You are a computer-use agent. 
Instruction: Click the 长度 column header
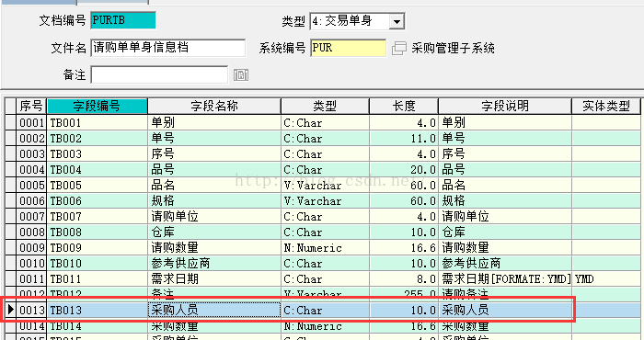tap(404, 107)
